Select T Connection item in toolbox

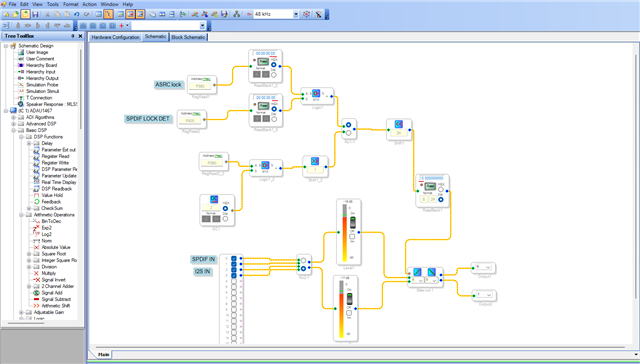point(39,98)
